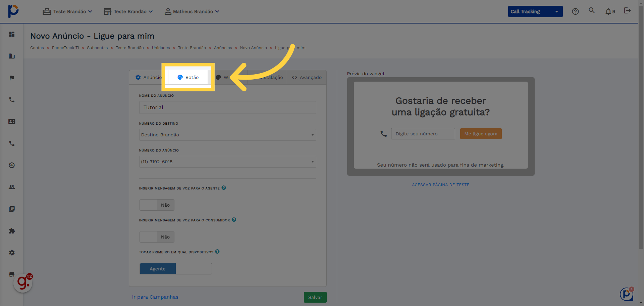Viewport: 644px width, 306px height.
Task: Open the chat widget bubble bottom right
Action: click(x=627, y=294)
